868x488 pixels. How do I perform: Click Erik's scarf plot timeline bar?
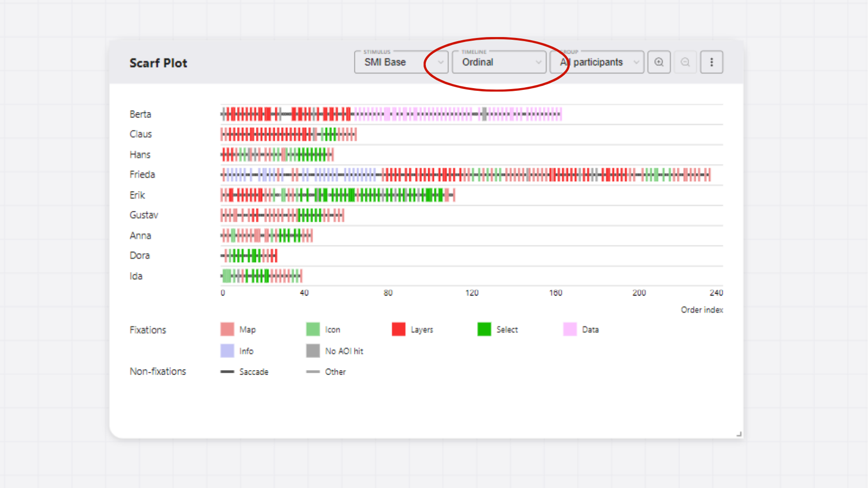coord(337,195)
